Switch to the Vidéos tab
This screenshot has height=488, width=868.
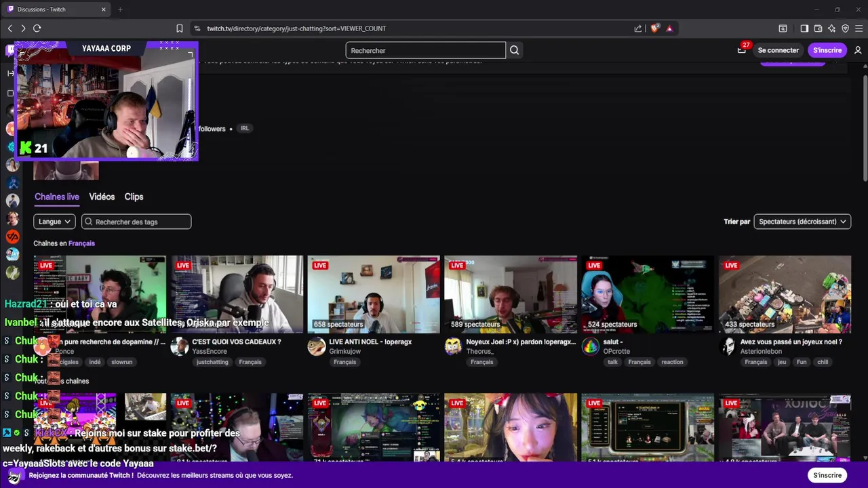[102, 197]
